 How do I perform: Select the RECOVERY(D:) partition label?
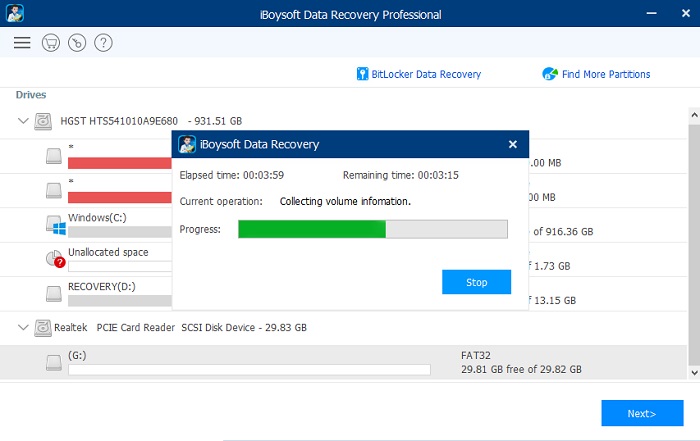pos(102,287)
